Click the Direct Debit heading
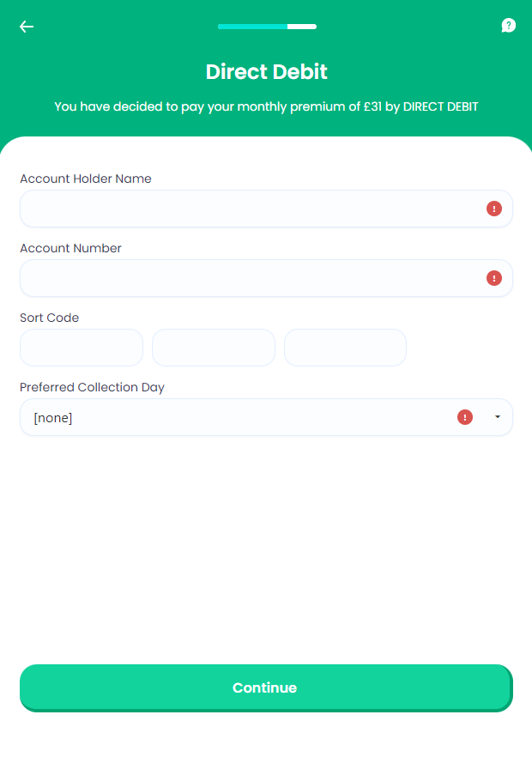The height and width of the screenshot is (757, 532). [x=266, y=71]
